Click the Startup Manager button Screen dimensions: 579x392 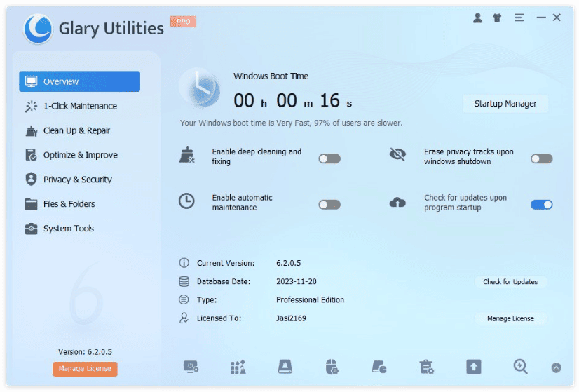(x=505, y=104)
